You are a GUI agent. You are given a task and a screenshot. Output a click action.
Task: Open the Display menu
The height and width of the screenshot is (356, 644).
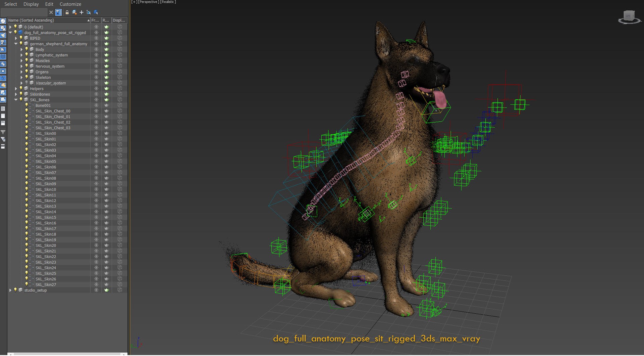pos(31,4)
